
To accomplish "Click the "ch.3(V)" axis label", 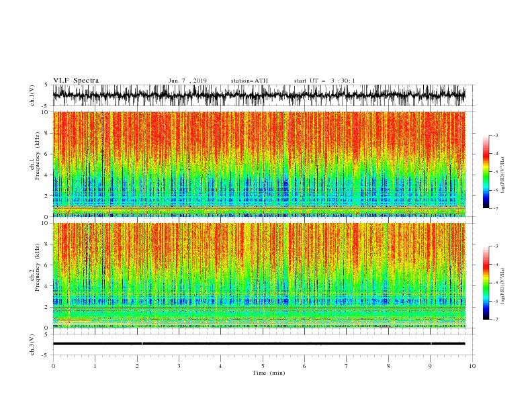I will coord(32,345).
